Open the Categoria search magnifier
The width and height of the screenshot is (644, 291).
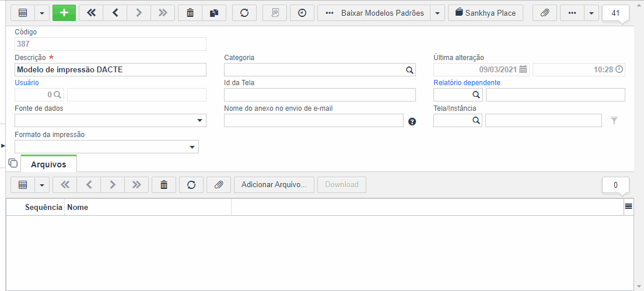409,70
